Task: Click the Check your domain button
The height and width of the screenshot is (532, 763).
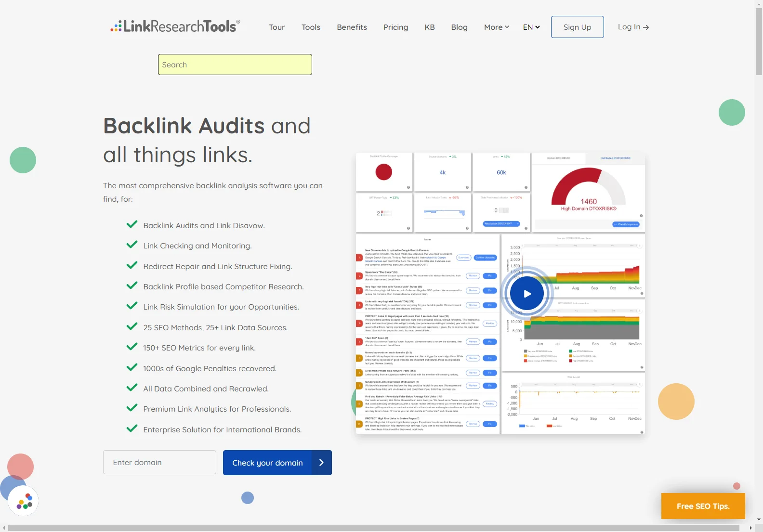Action: [277, 463]
